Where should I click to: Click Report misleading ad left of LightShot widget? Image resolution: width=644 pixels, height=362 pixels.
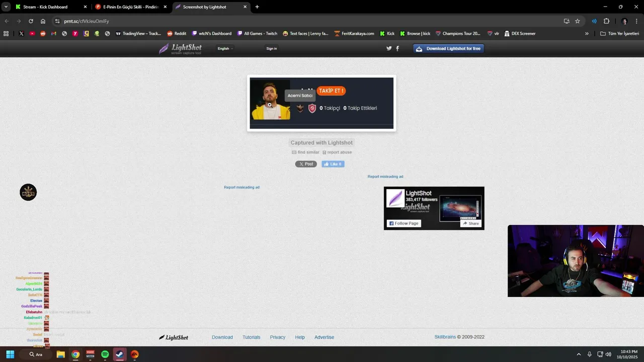tap(242, 187)
